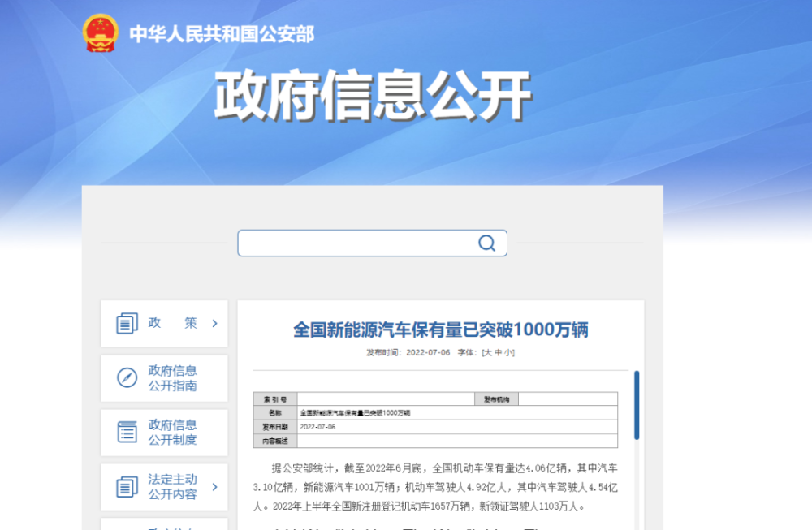Screen dimensions: 812x530
Task: Click the 政策 documents icon
Action: tap(127, 323)
